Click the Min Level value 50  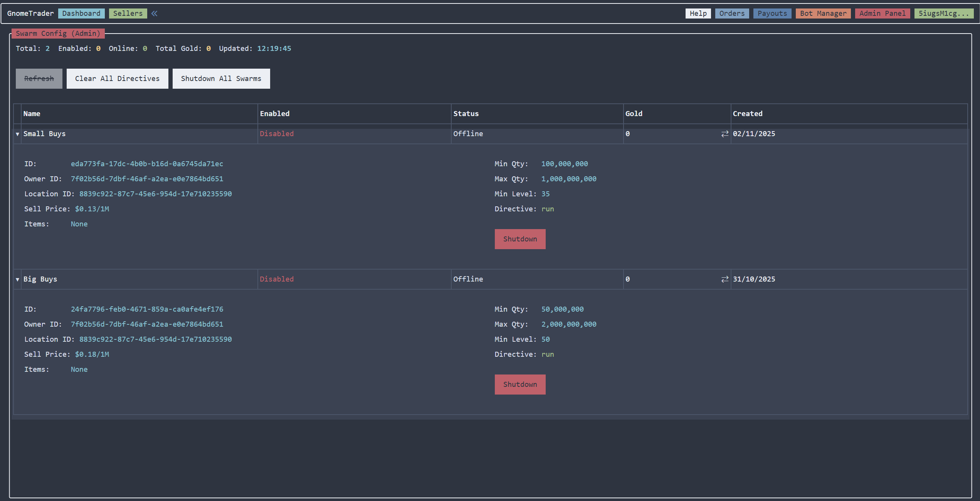(545, 339)
